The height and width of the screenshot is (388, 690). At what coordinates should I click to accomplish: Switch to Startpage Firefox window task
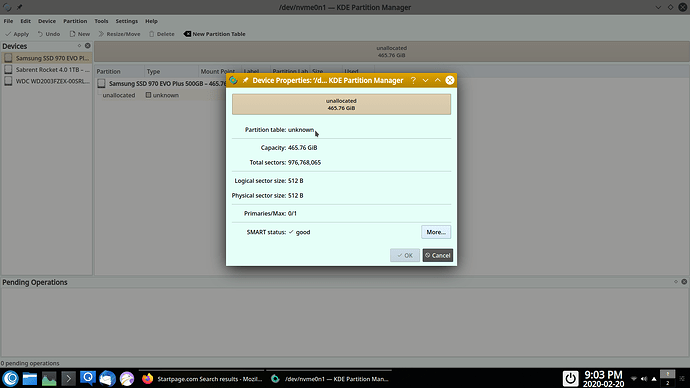click(x=202, y=378)
